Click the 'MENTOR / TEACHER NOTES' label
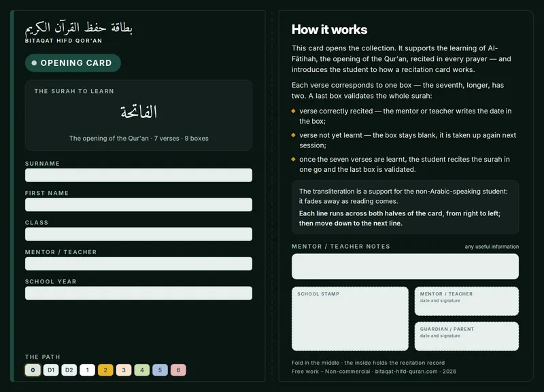The width and height of the screenshot is (544, 392). [x=341, y=247]
